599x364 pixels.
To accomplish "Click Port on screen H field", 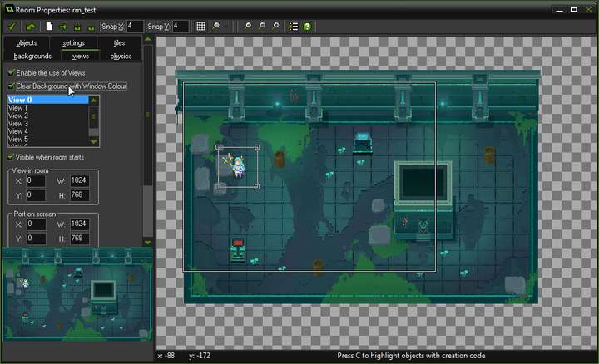I will (80, 239).
